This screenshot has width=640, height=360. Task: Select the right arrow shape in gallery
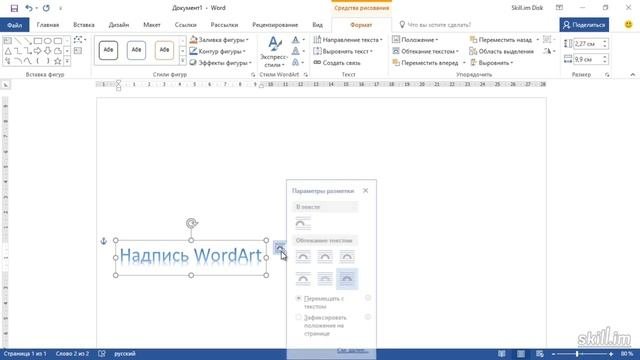[x=38, y=51]
